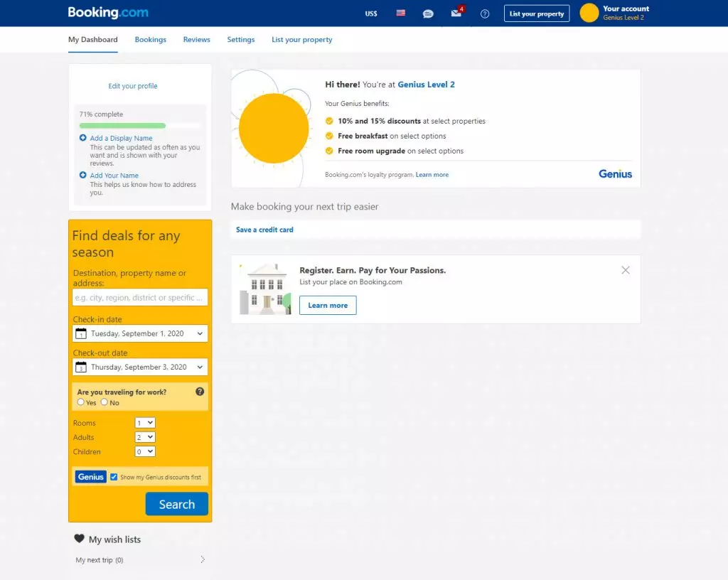Image resolution: width=728 pixels, height=580 pixels.
Task: Click Learn more in the Register banner
Action: pyautogui.click(x=328, y=306)
